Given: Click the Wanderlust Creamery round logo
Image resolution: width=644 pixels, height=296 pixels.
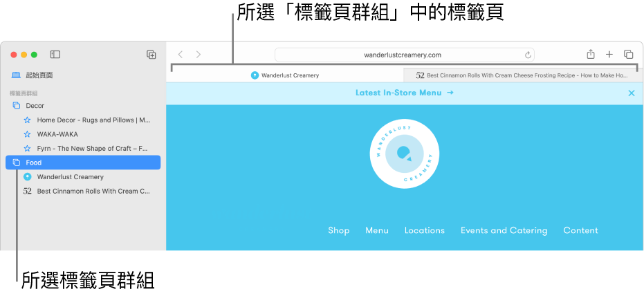Looking at the screenshot, I should [x=404, y=154].
